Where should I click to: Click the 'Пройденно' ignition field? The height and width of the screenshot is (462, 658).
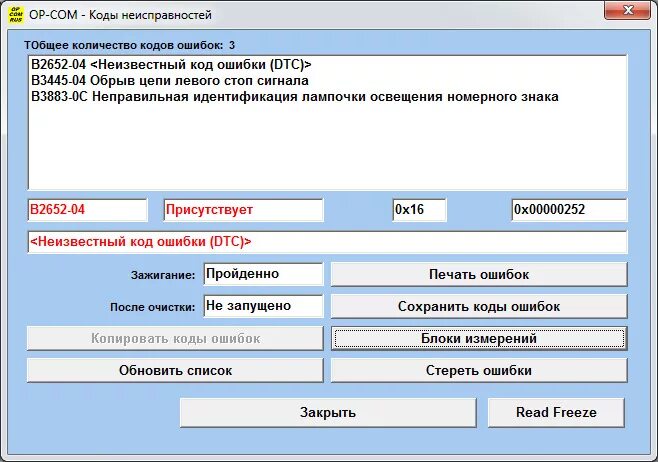[263, 274]
